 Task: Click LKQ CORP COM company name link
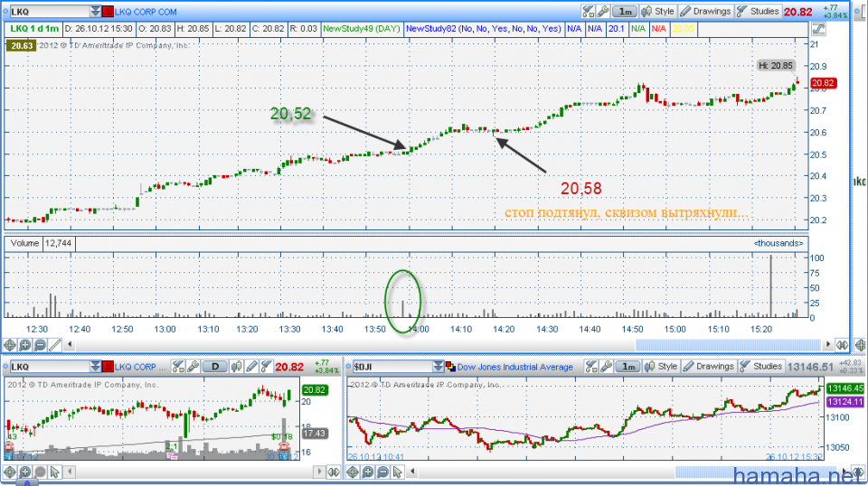click(146, 12)
